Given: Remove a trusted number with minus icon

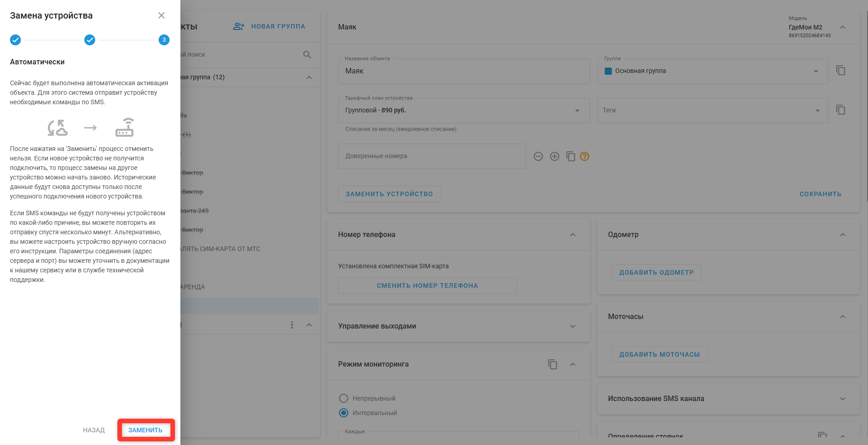Looking at the screenshot, I should click(x=538, y=156).
